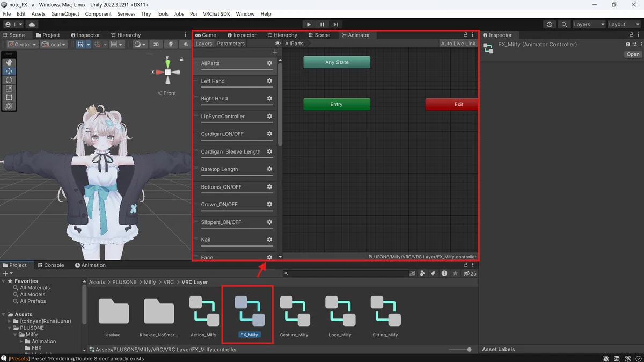Add a new animator layer with plus icon

(275, 52)
